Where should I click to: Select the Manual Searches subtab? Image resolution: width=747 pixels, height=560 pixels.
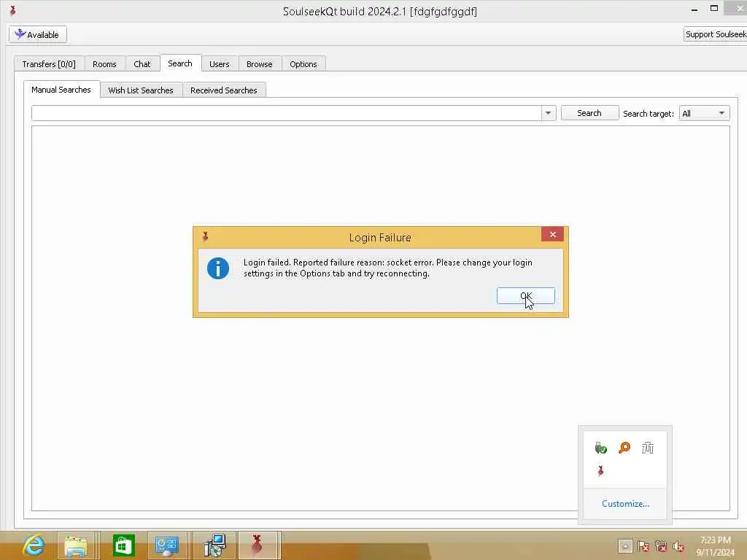[x=61, y=90]
